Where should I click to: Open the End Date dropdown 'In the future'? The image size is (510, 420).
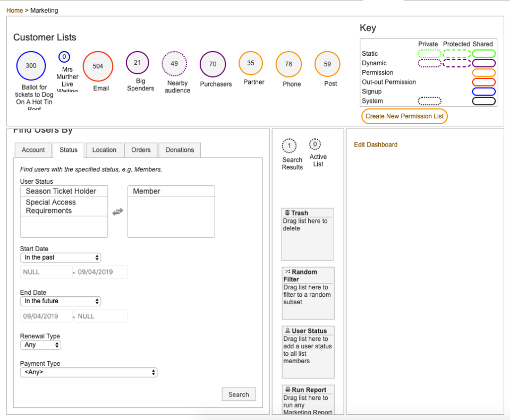point(61,301)
